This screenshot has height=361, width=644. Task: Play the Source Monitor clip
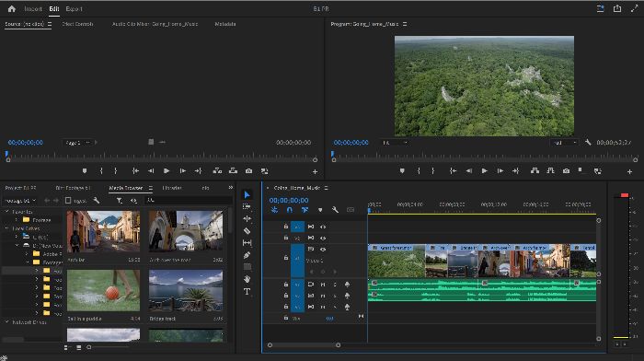[x=167, y=170]
